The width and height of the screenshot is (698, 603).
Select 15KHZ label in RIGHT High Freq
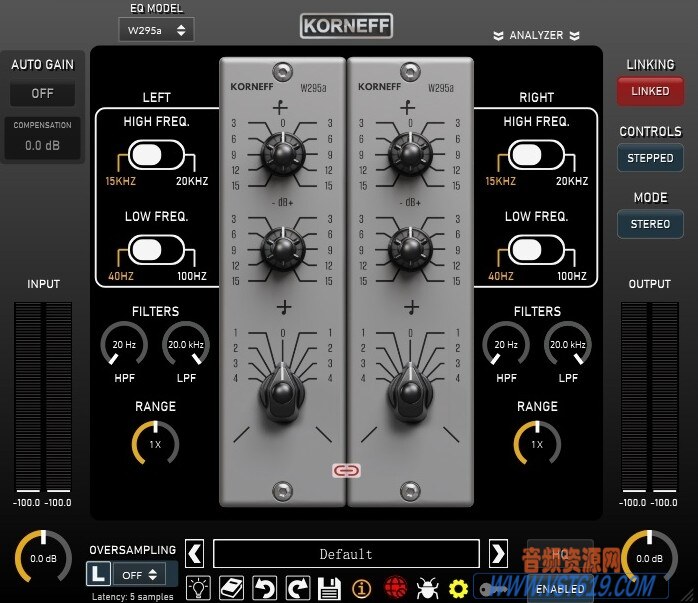click(x=501, y=181)
